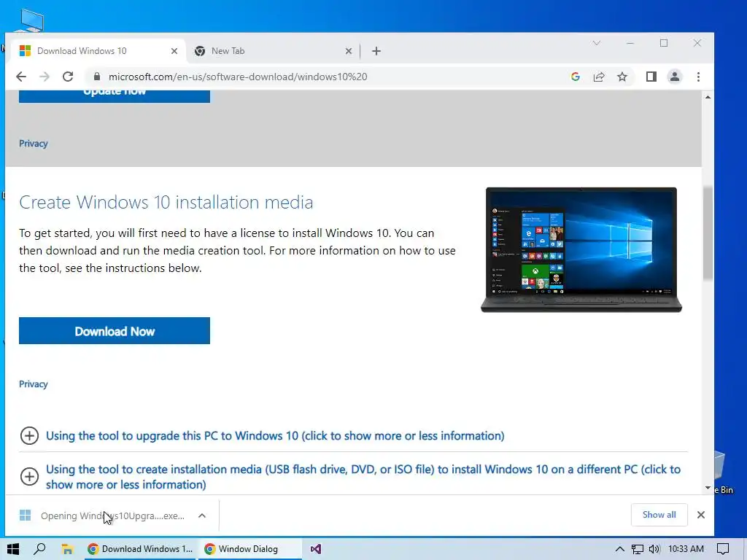Screen dimensions: 747x560
Task: Bookmark this page with the star
Action: [x=622, y=77]
